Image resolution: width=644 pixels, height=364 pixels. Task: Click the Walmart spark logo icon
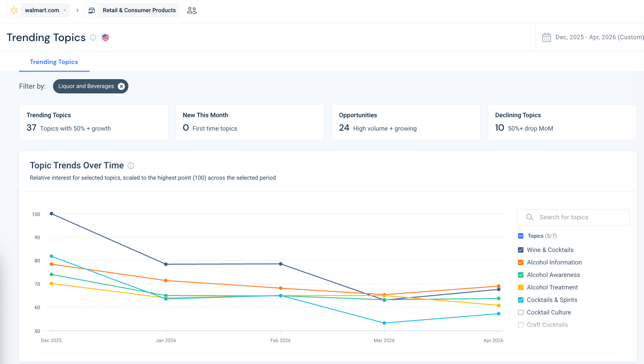pyautogui.click(x=14, y=10)
